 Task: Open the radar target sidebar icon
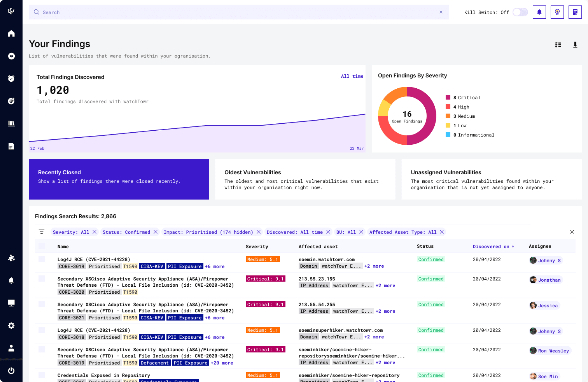click(x=11, y=101)
